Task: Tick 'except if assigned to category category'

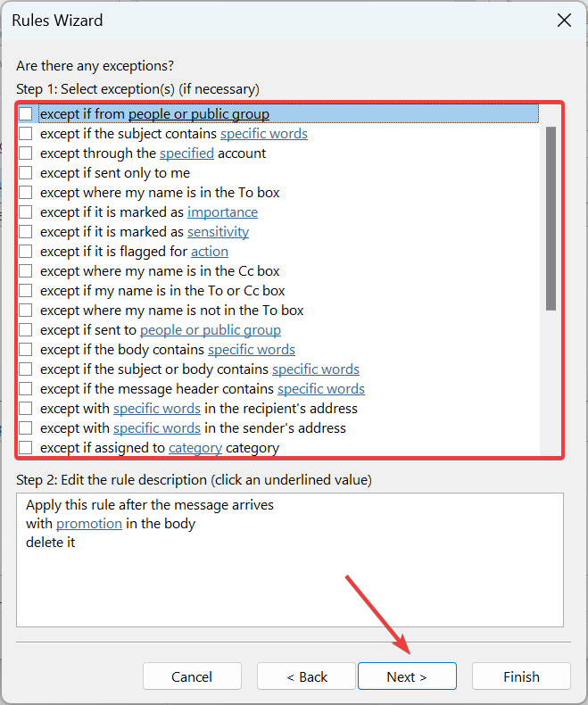Action: [x=26, y=447]
